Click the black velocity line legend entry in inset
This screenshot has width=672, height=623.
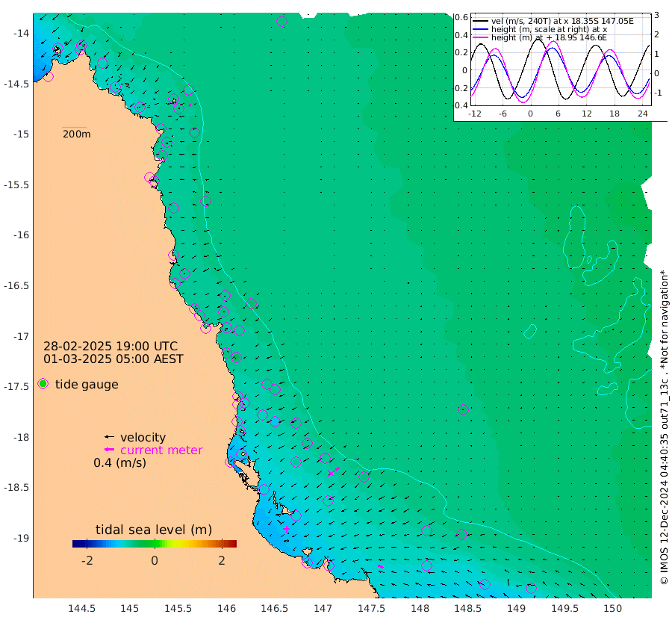553,21
